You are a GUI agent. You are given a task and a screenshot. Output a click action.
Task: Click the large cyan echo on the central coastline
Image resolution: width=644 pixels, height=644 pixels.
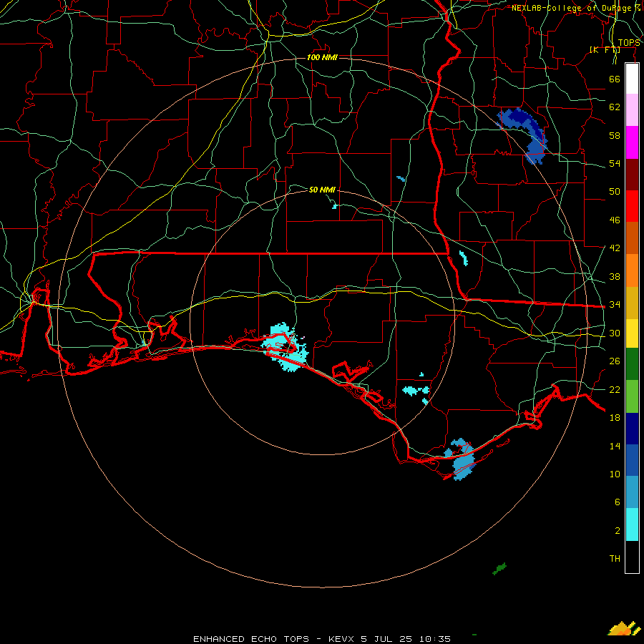click(286, 346)
